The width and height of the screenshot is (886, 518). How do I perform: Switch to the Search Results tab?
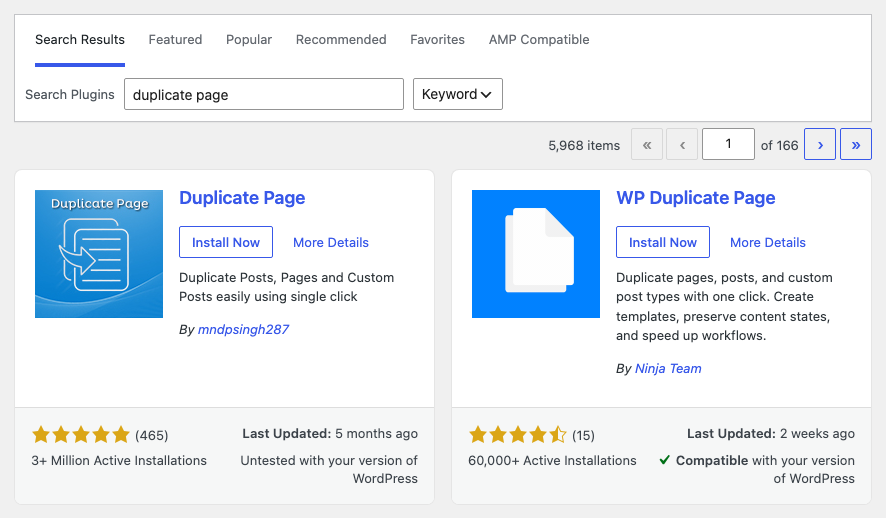pos(80,40)
